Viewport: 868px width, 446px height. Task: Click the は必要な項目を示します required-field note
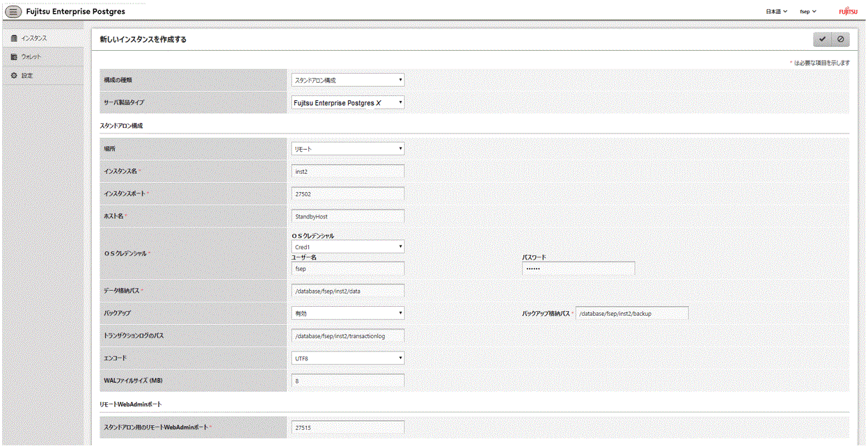[821, 63]
